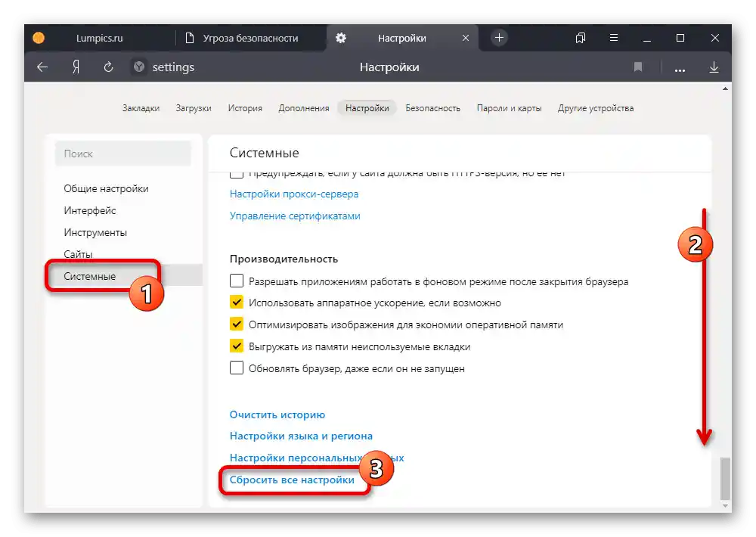The image size is (756, 537).
Task: Enable background apps after browser close
Action: coord(237,280)
